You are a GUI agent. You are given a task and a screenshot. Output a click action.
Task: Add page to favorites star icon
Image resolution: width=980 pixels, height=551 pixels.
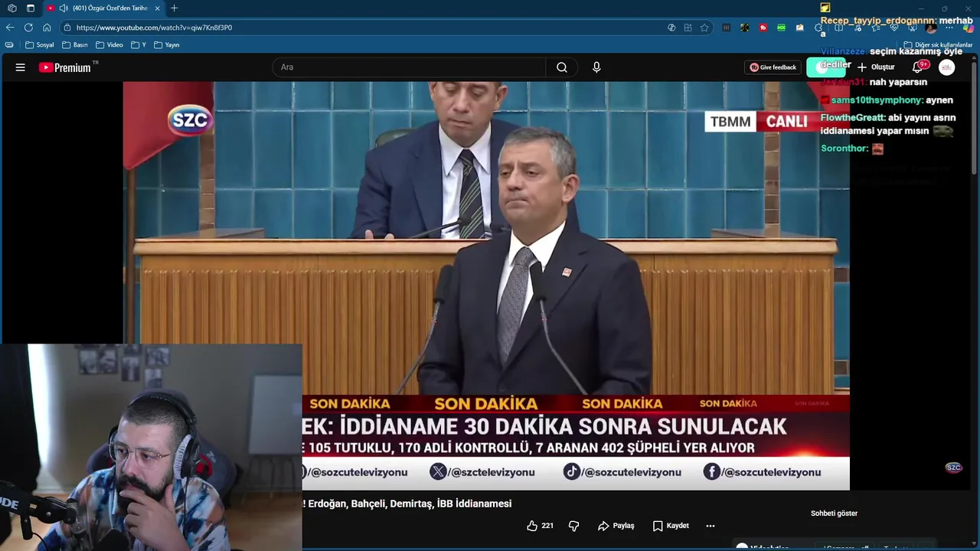(x=704, y=28)
